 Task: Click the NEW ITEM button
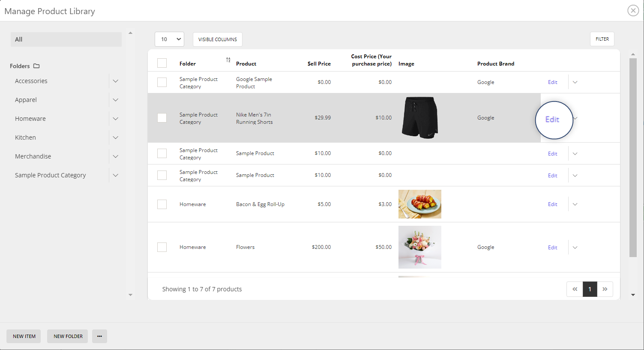coord(24,336)
